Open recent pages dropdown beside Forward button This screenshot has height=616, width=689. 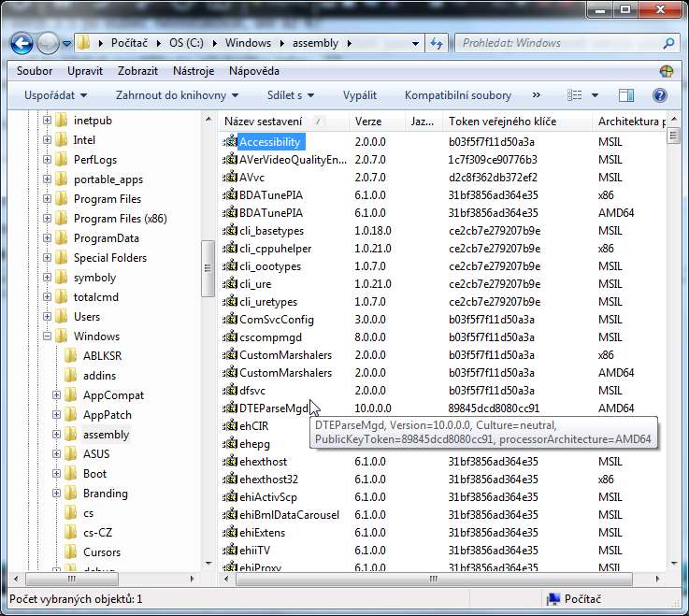pyautogui.click(x=66, y=44)
